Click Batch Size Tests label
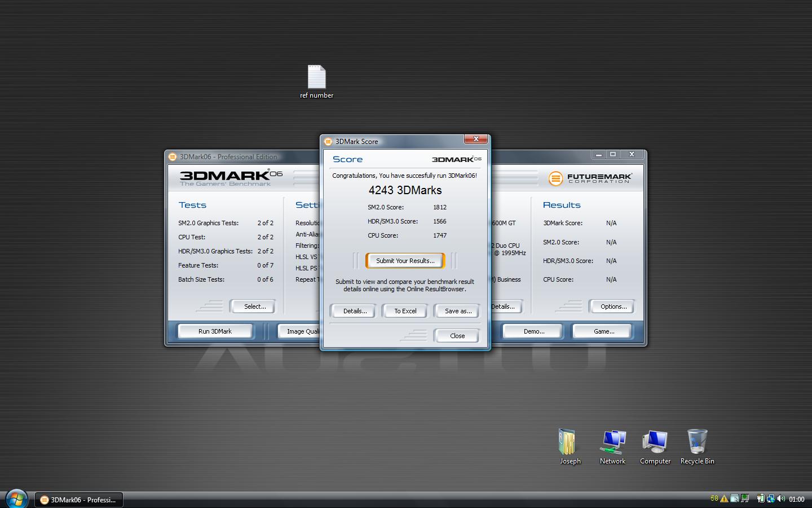This screenshot has height=508, width=812. pos(201,279)
